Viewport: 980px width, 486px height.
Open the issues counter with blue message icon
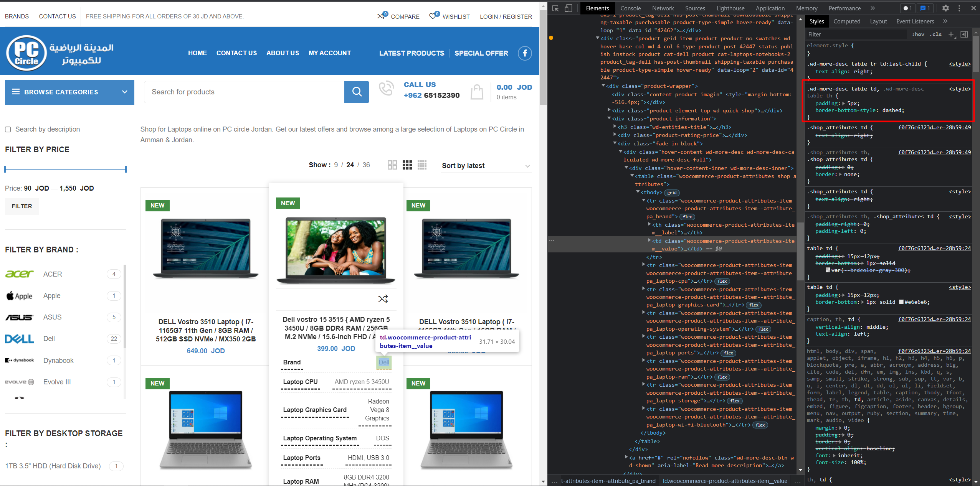coord(925,8)
